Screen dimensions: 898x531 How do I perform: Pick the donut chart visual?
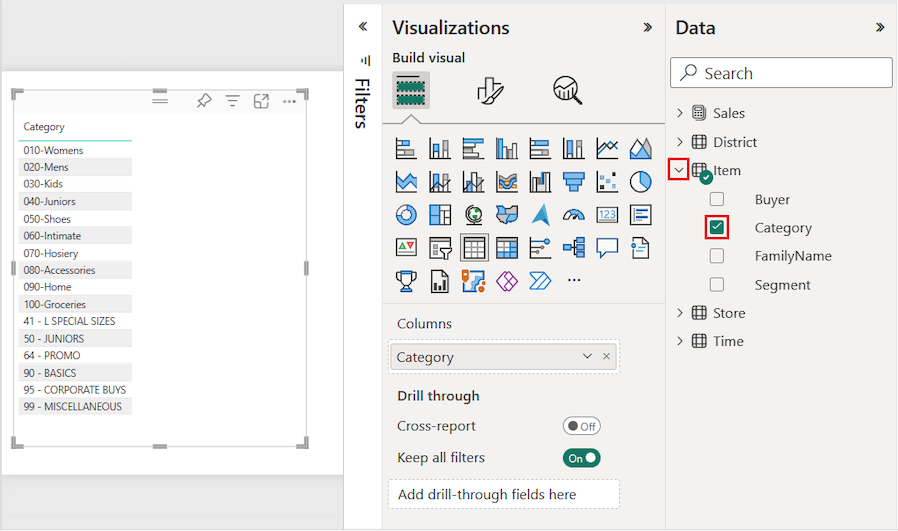[x=406, y=215]
